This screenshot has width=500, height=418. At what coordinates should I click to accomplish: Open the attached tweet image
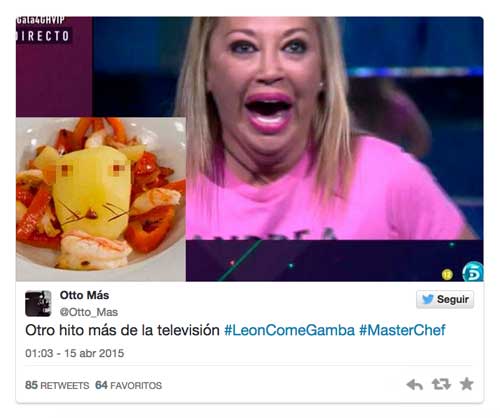[x=250, y=149]
